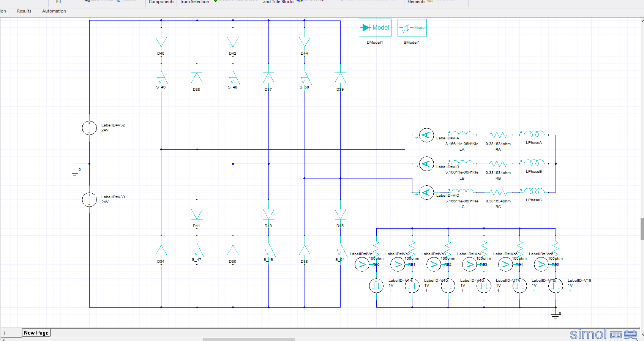Click the LabelID=V32 text label
The width and height of the screenshot is (644, 341).
(x=113, y=125)
